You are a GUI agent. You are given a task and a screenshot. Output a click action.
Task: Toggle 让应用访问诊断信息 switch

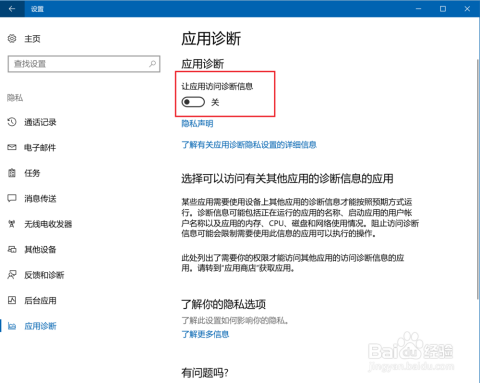coord(193,102)
